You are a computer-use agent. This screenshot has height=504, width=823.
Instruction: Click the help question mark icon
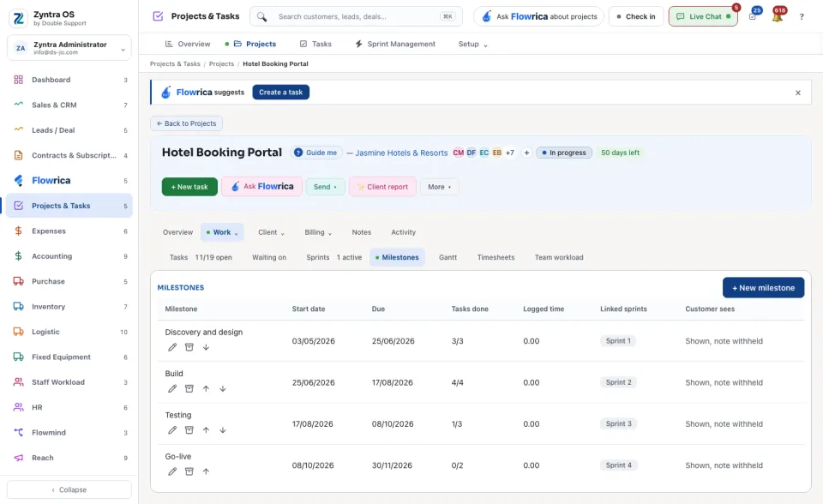[802, 17]
